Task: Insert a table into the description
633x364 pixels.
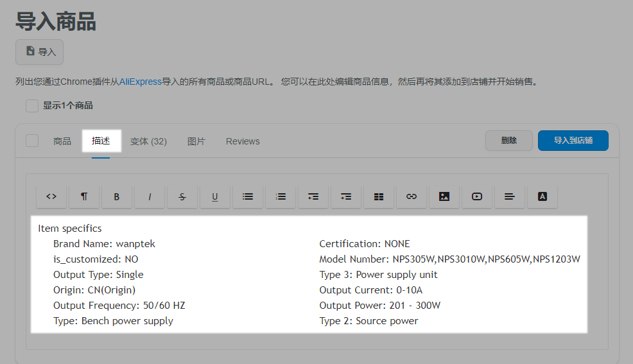Action: point(379,197)
